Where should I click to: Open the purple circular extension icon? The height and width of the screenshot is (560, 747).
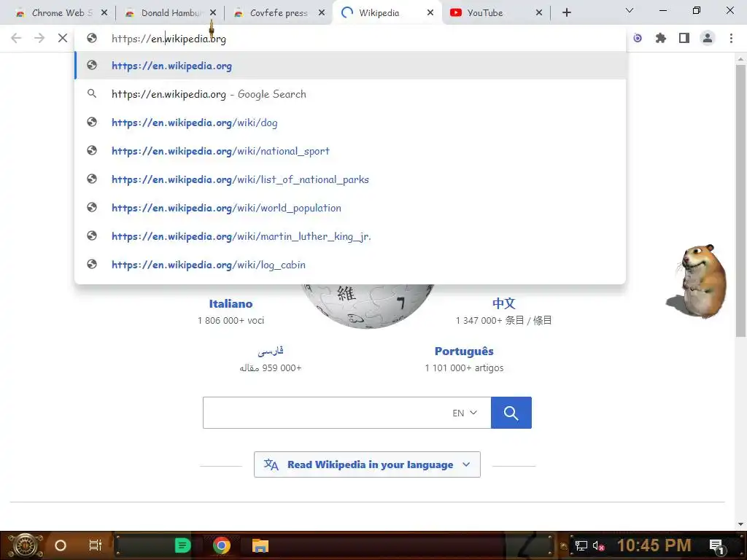click(638, 38)
